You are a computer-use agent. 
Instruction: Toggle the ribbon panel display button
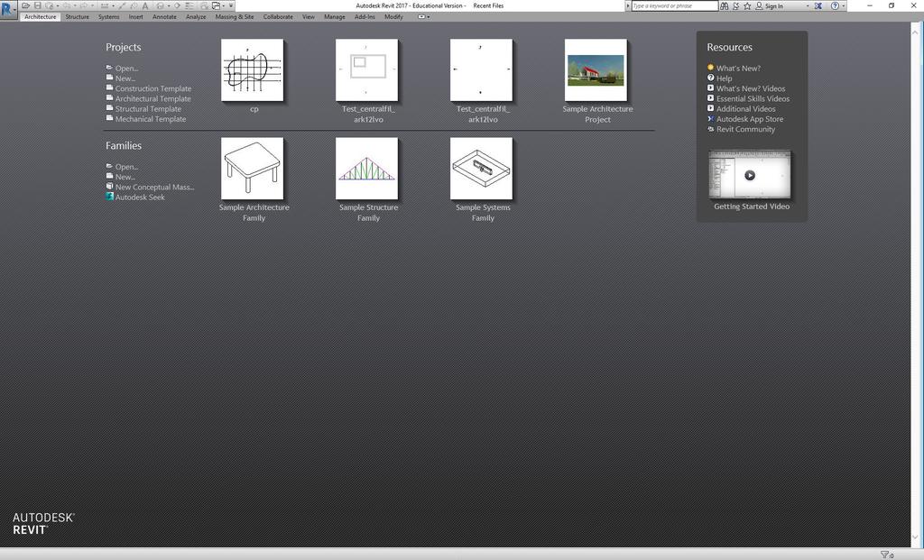click(x=421, y=17)
